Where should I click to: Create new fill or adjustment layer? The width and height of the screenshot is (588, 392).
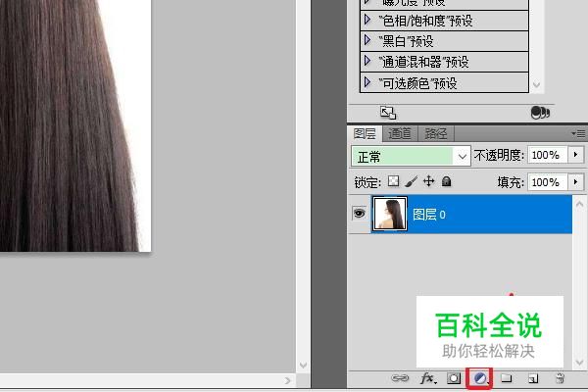480,378
